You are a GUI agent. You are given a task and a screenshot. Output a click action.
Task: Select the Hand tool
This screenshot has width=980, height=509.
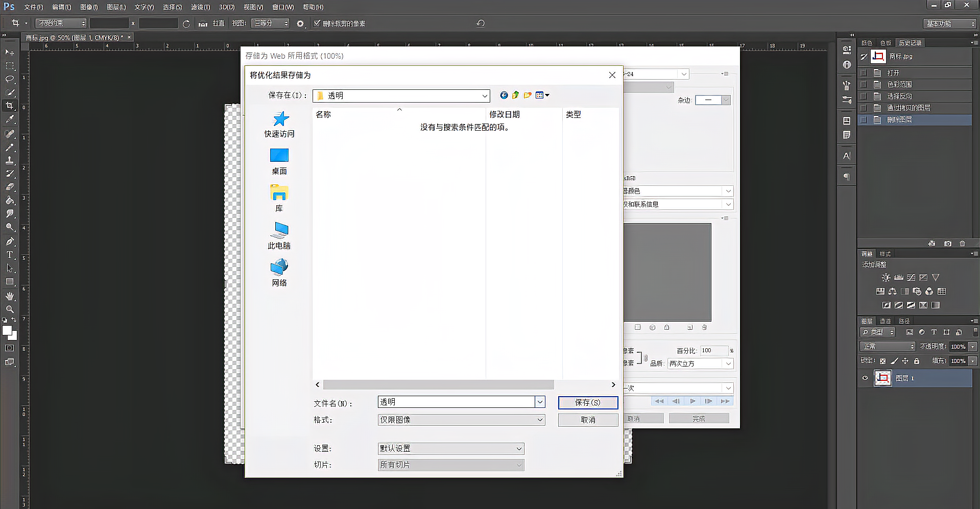pos(10,296)
